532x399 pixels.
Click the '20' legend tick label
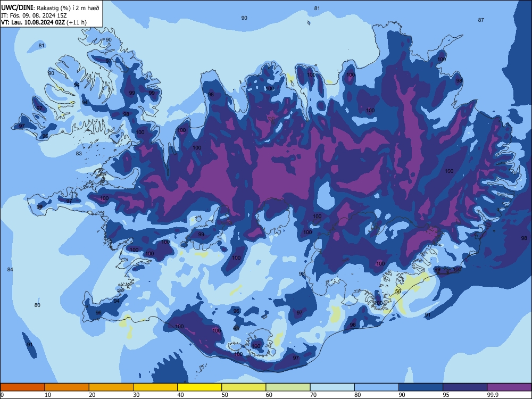[92, 395]
